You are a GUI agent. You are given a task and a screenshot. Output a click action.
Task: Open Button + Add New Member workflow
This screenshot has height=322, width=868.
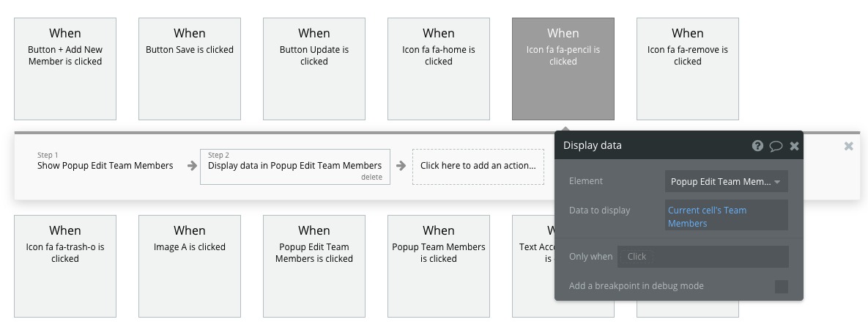tap(65, 68)
